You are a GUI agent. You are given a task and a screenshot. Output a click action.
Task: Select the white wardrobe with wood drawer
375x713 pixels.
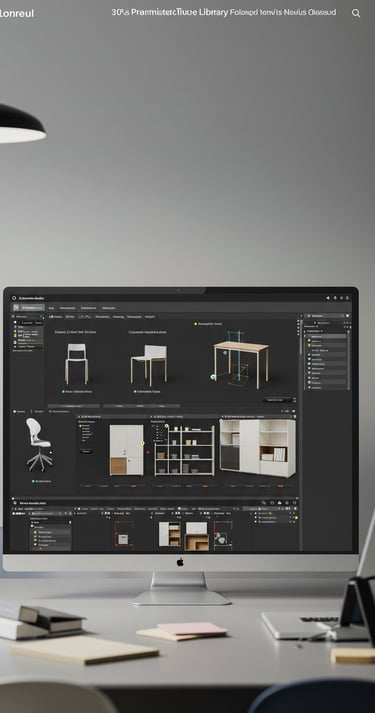click(x=126, y=450)
